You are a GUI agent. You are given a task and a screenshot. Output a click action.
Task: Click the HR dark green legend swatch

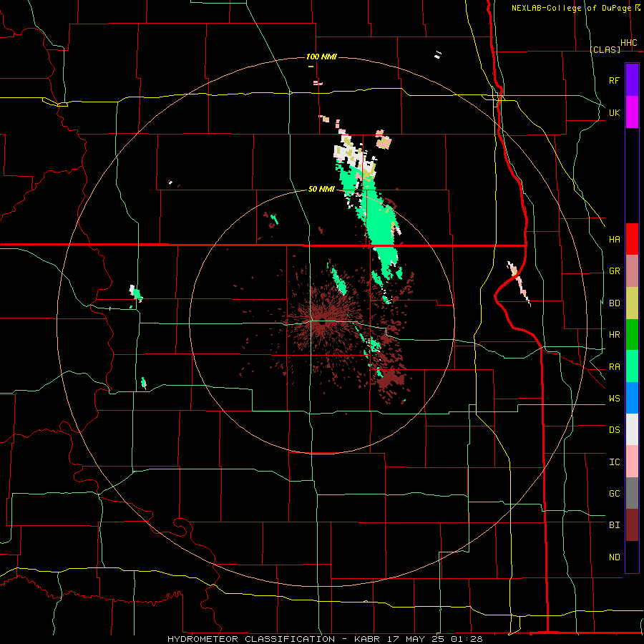632,335
